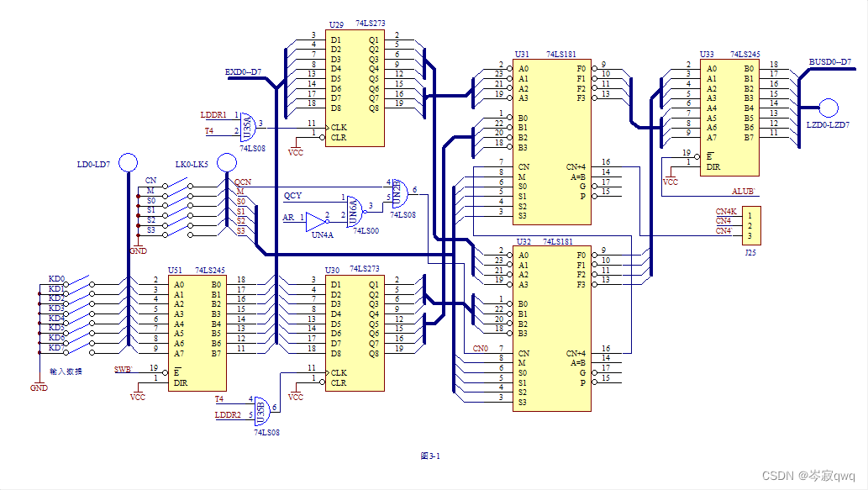This screenshot has height=490, width=868.
Task: Click the 74LS181 label next to U31
Action: [561, 55]
